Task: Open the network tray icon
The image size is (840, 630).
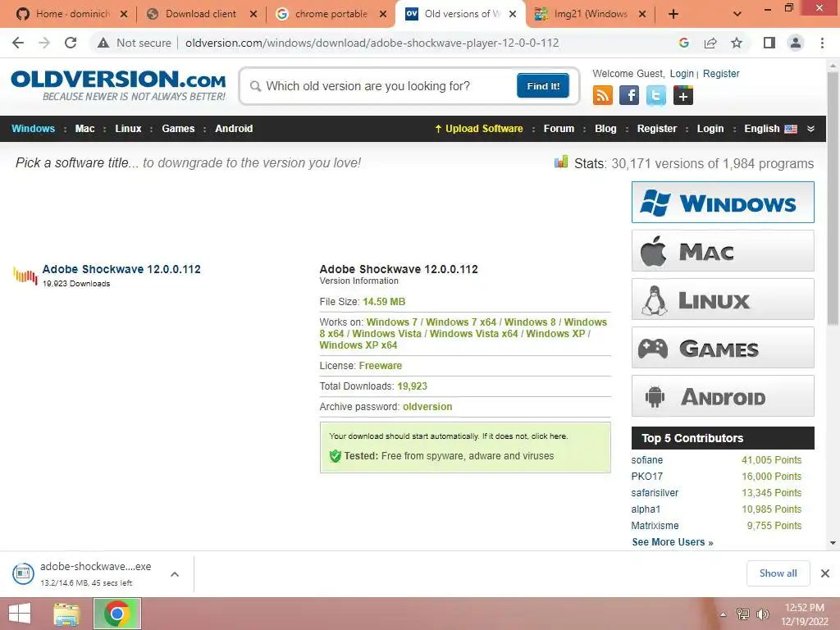Action: [743, 614]
